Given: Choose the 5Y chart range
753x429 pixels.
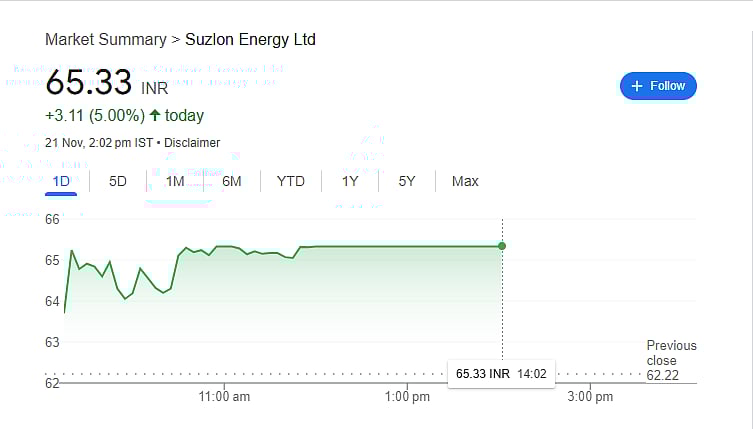Looking at the screenshot, I should coord(407,181).
